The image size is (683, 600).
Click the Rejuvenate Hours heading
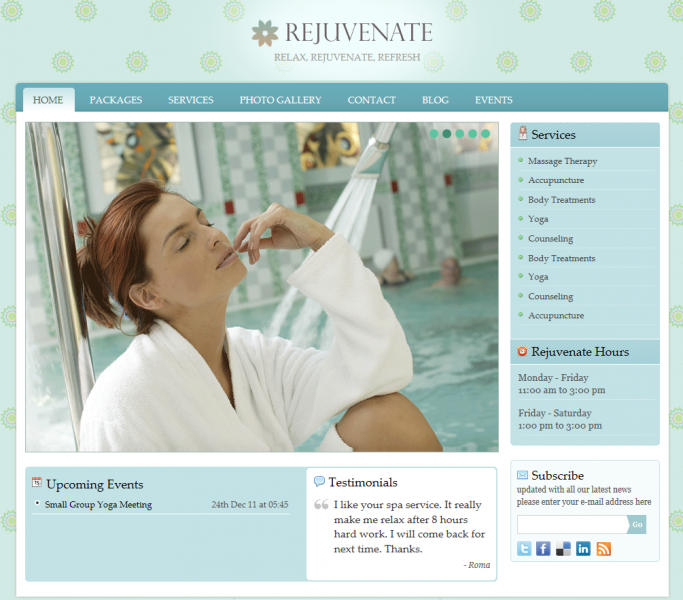(580, 352)
